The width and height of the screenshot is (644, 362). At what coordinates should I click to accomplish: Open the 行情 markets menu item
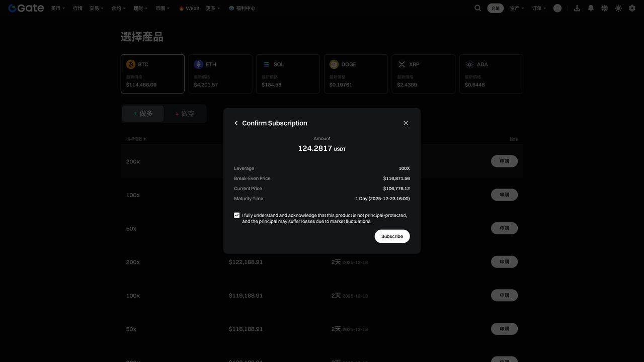[77, 8]
